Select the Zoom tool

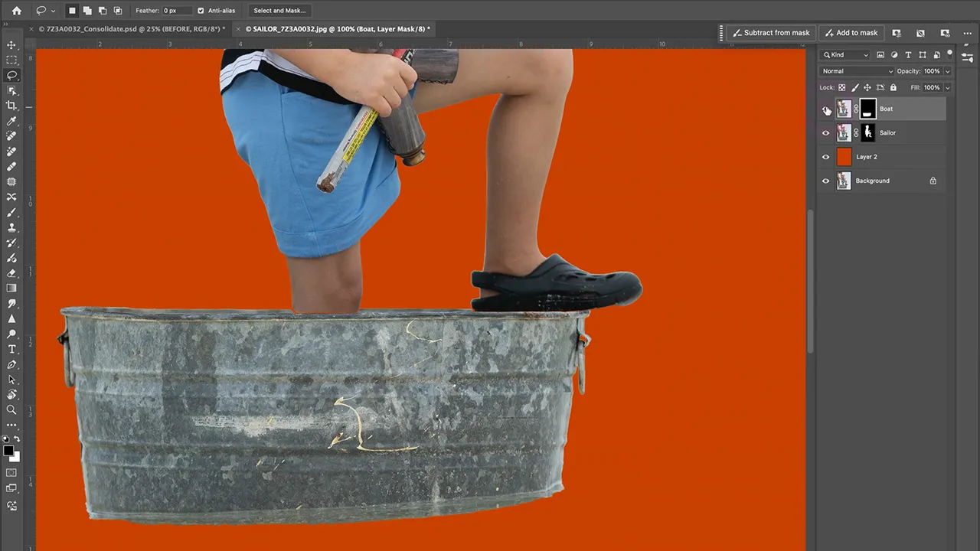point(11,410)
